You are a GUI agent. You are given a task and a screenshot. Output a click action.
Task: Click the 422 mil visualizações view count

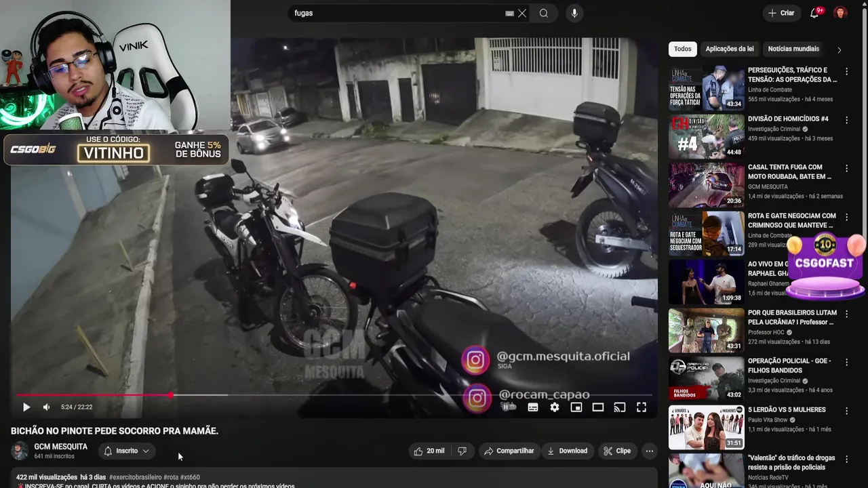click(47, 477)
